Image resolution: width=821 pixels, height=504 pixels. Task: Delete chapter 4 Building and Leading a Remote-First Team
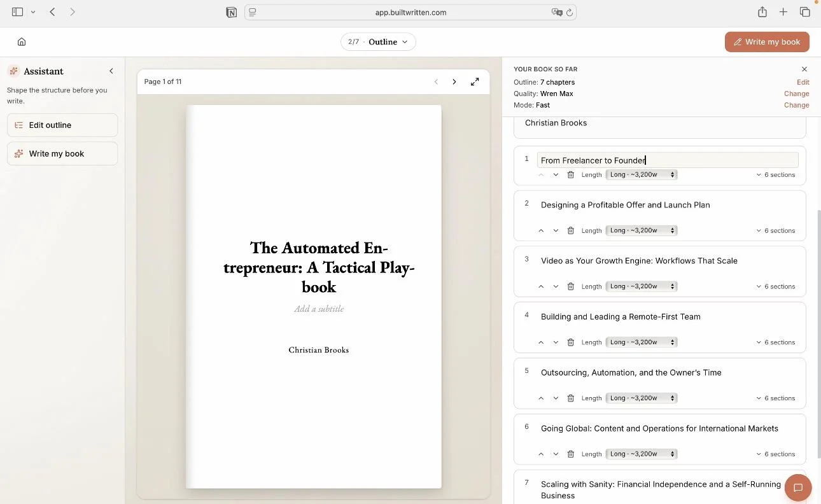(x=571, y=342)
